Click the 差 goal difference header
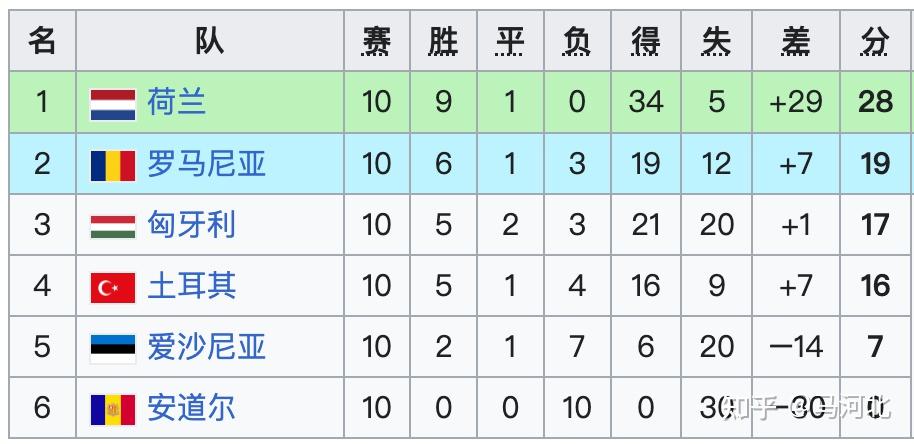 (796, 41)
